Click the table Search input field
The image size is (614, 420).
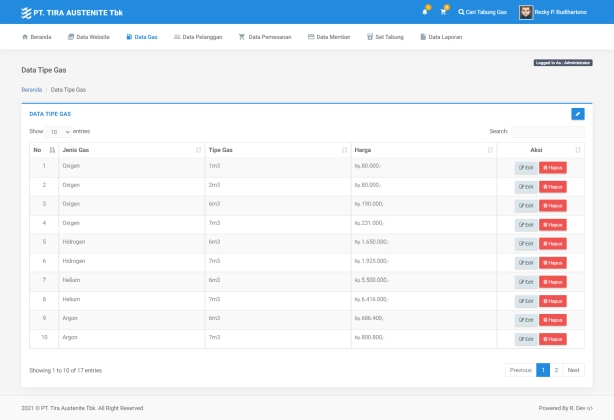[547, 131]
